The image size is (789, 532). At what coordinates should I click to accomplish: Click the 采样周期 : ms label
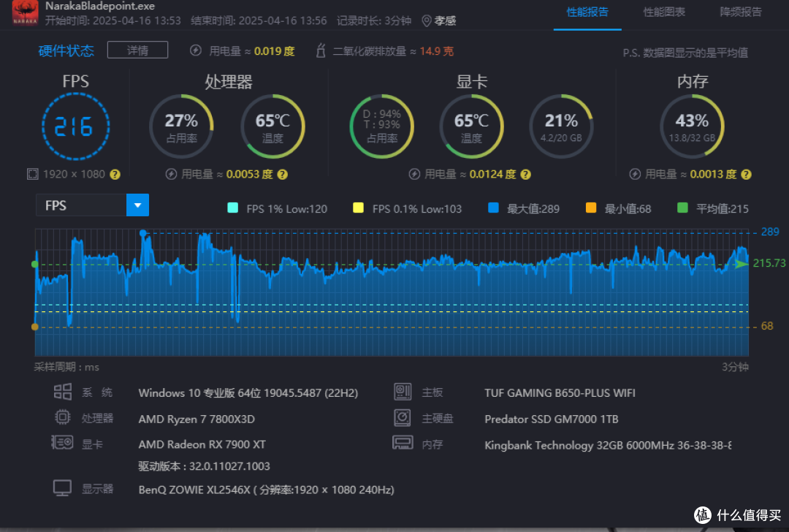click(x=66, y=367)
